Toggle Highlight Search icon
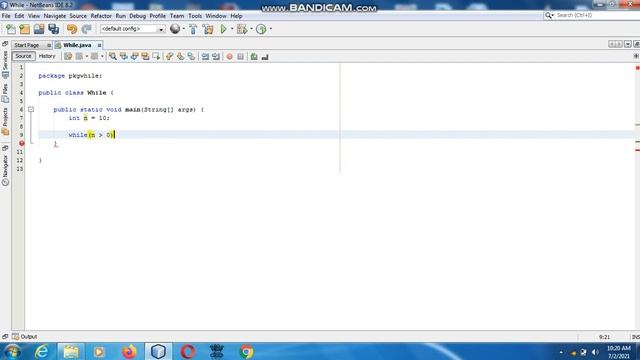This screenshot has height=360, width=640. coord(145,57)
